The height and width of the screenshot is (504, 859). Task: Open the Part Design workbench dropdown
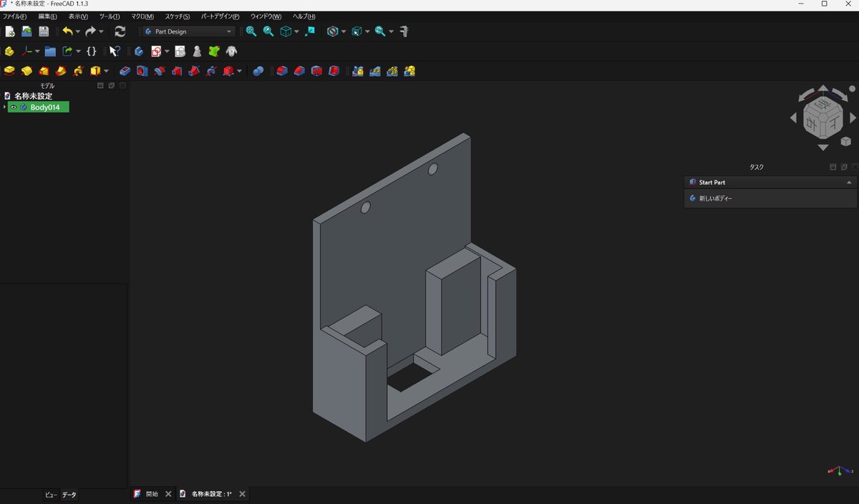[x=189, y=31]
